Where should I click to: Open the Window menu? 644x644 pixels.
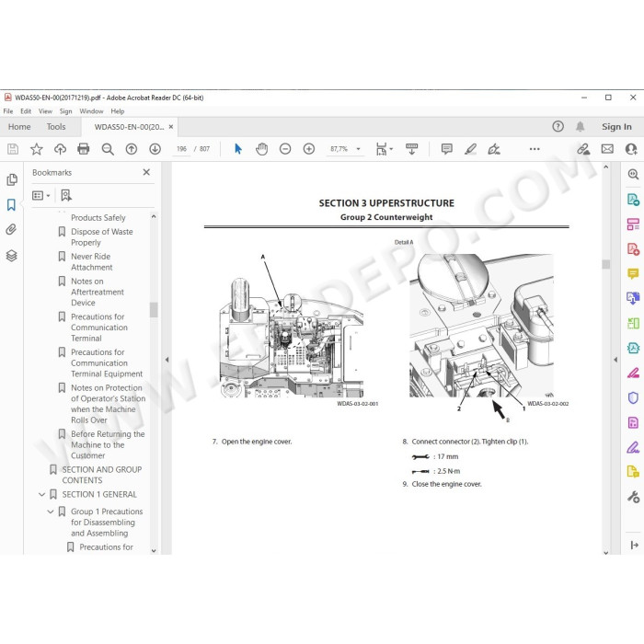tap(91, 111)
